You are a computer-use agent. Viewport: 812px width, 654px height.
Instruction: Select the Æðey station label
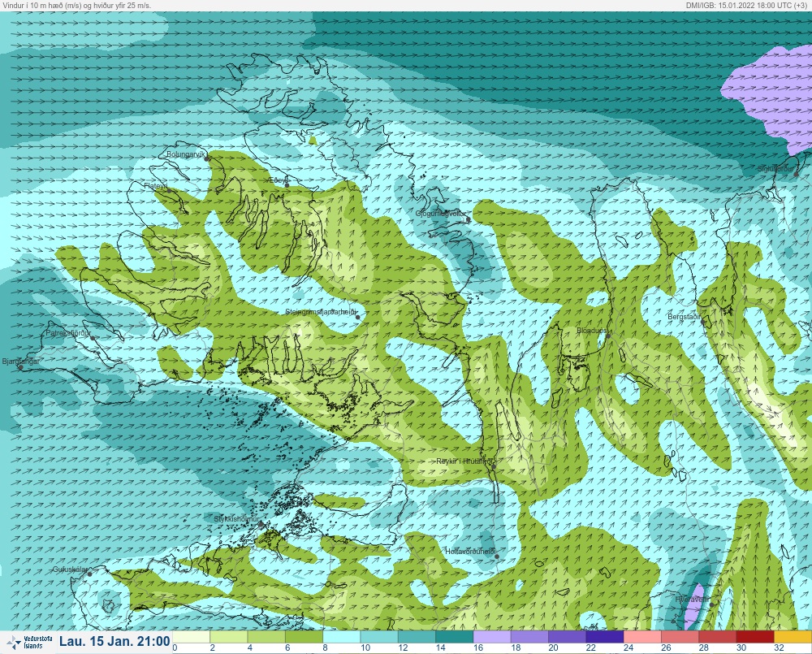click(278, 180)
